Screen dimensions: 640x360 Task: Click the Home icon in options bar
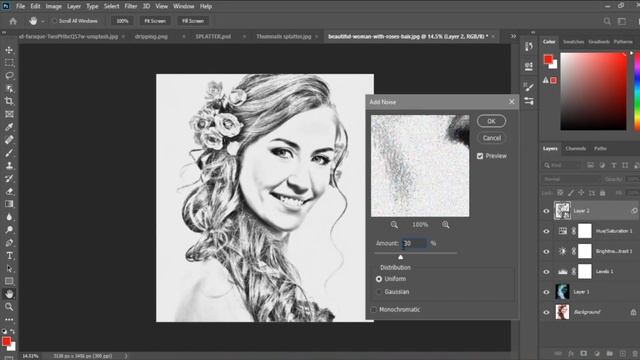(13, 21)
